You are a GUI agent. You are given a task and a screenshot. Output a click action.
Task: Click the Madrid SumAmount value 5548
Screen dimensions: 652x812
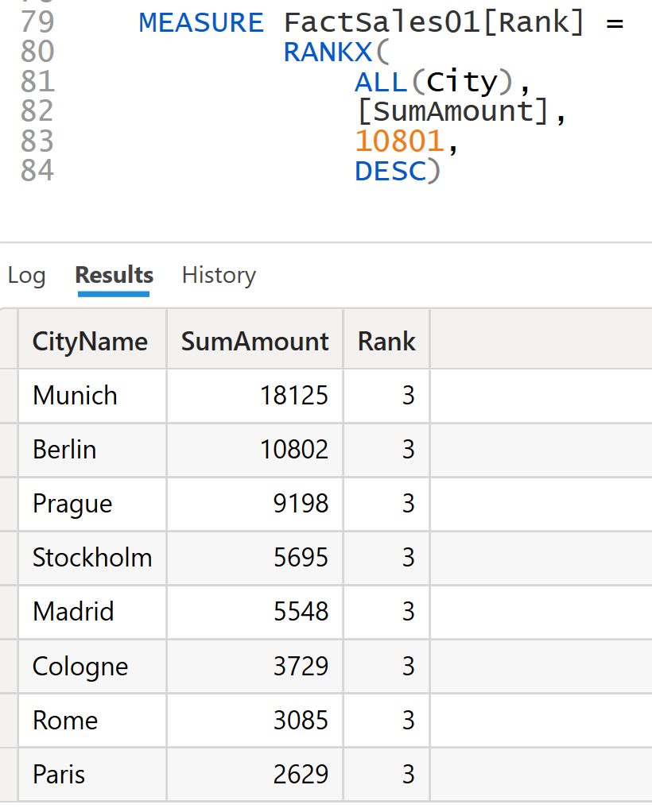click(301, 612)
